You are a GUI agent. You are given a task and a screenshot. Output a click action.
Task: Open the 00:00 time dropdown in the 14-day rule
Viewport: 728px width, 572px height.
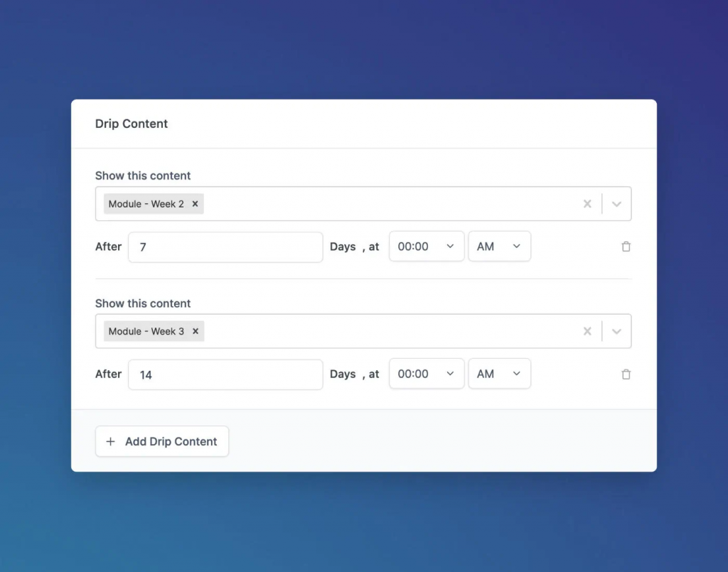(427, 374)
